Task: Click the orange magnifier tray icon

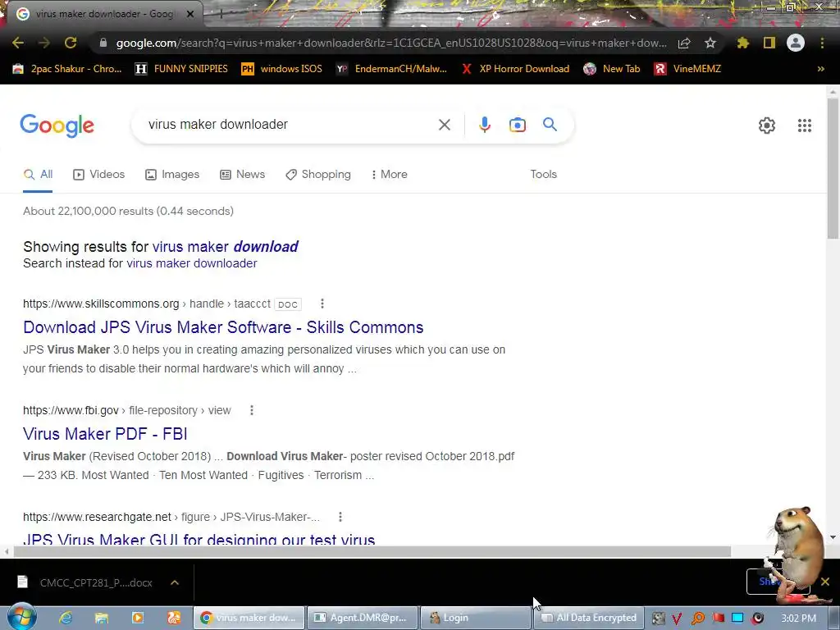Action: (698, 619)
